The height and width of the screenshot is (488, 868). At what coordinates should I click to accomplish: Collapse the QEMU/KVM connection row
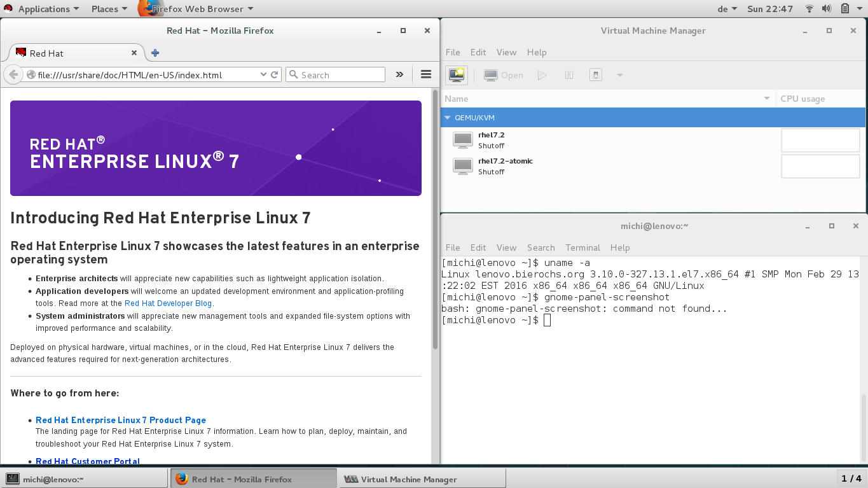pyautogui.click(x=448, y=118)
